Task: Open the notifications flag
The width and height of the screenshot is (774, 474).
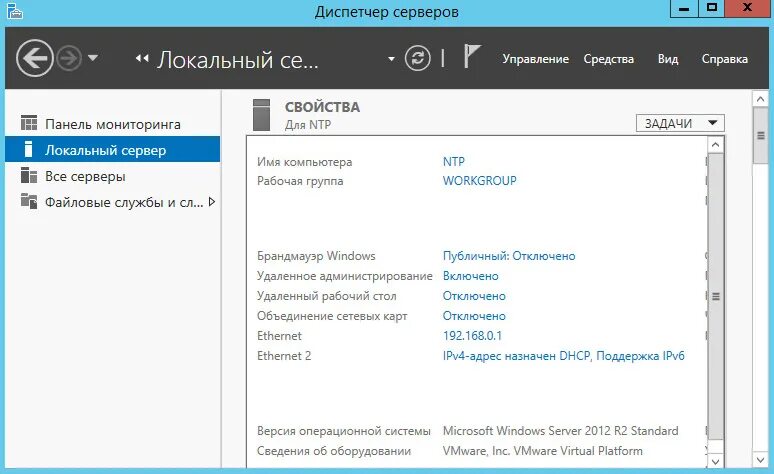Action: [471, 56]
